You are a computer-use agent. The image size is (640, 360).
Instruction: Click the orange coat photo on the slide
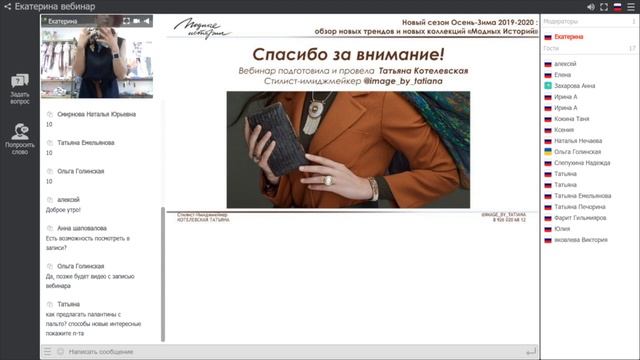click(x=348, y=150)
